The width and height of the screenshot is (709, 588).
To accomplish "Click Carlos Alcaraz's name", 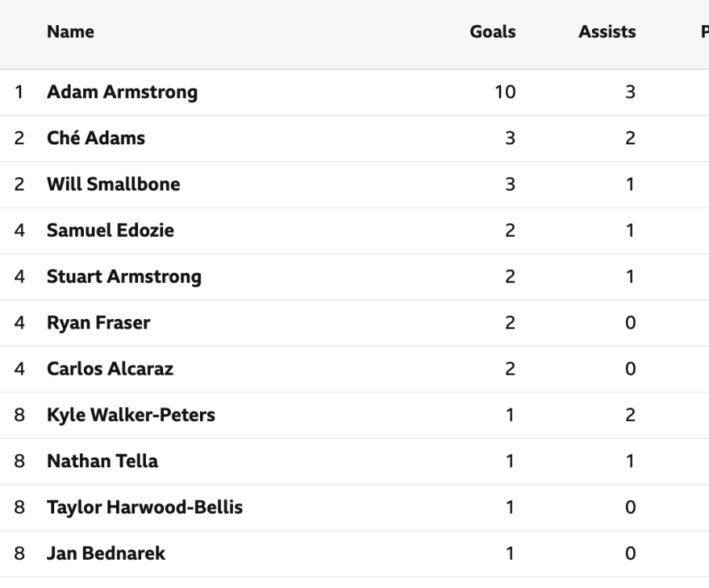I will tap(110, 369).
